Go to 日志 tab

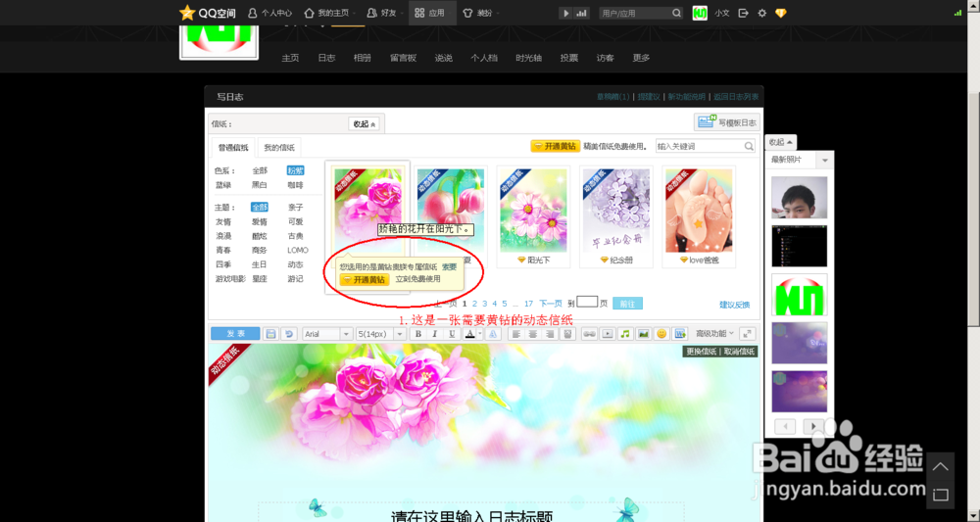(x=326, y=58)
